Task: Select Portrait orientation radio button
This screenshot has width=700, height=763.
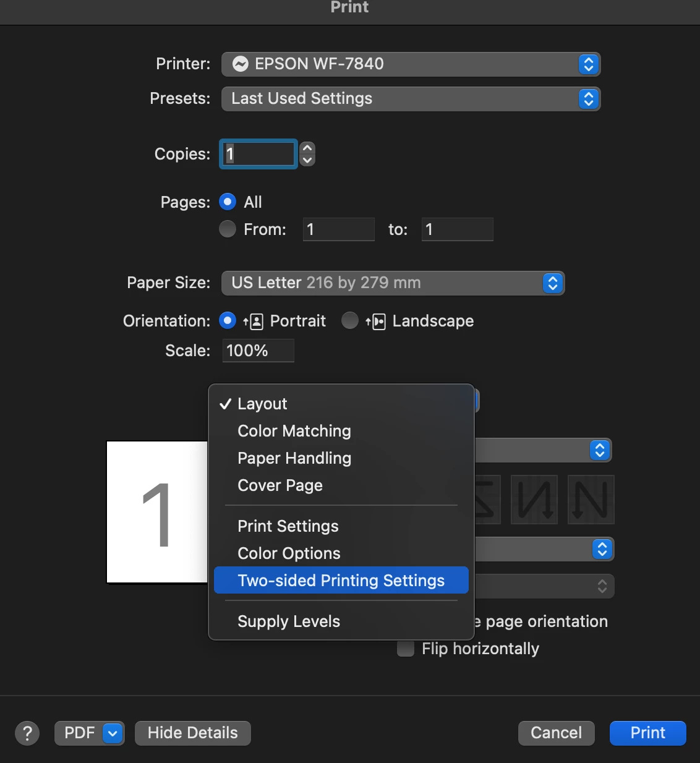Action: pos(228,320)
